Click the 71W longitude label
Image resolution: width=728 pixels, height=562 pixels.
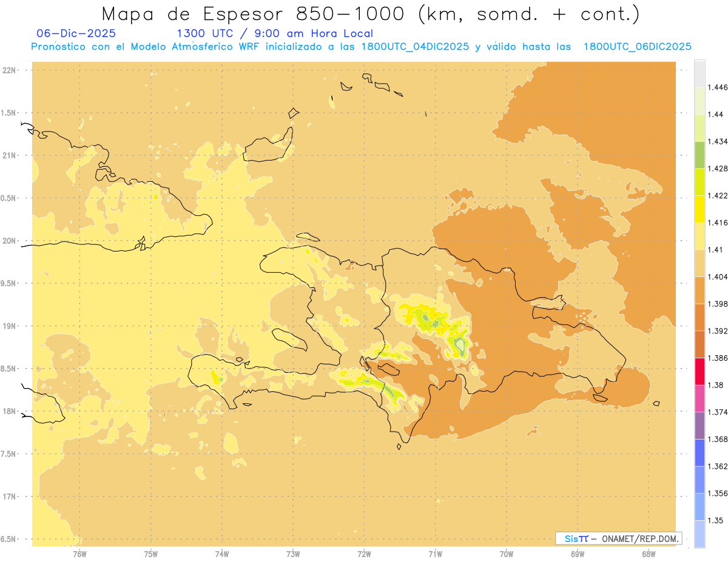click(x=435, y=554)
